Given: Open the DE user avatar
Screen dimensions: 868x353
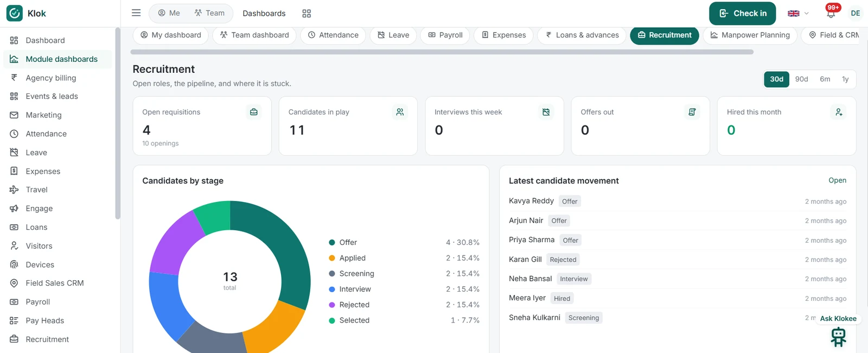Looking at the screenshot, I should click(x=856, y=13).
